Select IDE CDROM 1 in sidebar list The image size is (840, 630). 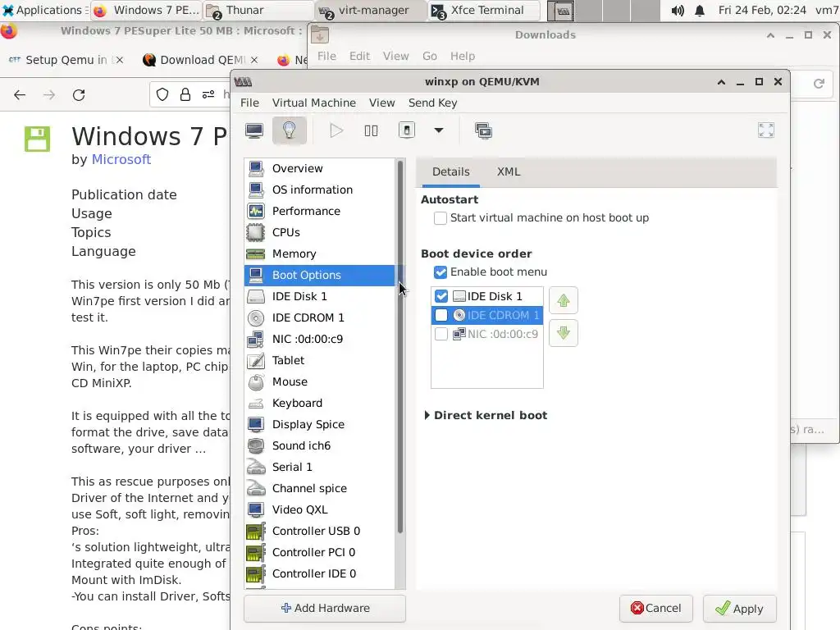(320, 317)
